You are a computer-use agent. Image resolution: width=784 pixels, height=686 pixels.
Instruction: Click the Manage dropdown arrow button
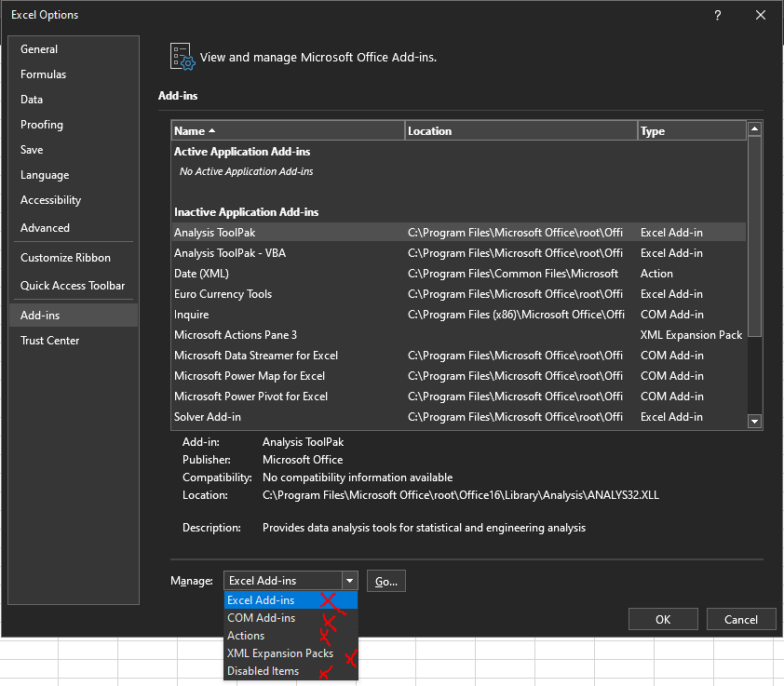350,581
